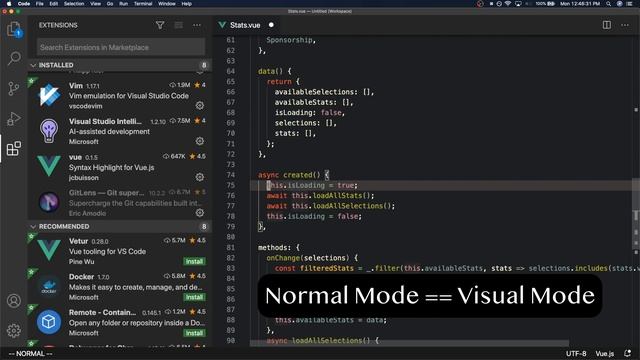
Task: Open the Terminal menu
Action: pos(143,4)
